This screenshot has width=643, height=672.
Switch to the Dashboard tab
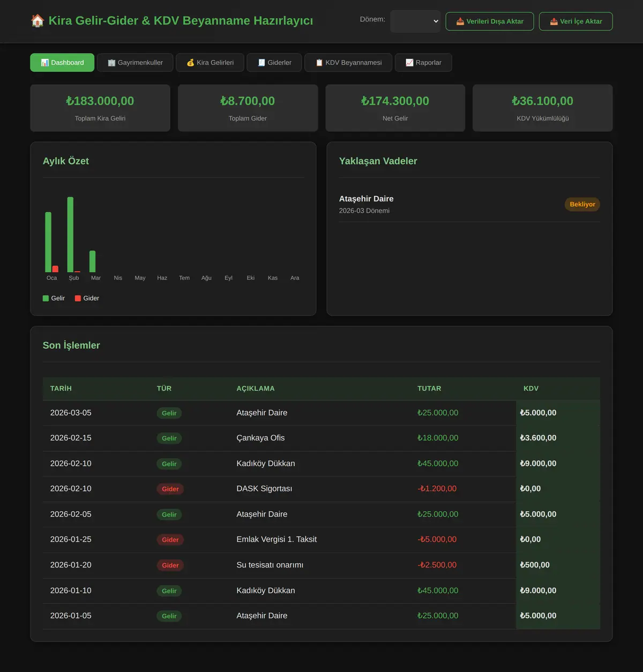[62, 63]
